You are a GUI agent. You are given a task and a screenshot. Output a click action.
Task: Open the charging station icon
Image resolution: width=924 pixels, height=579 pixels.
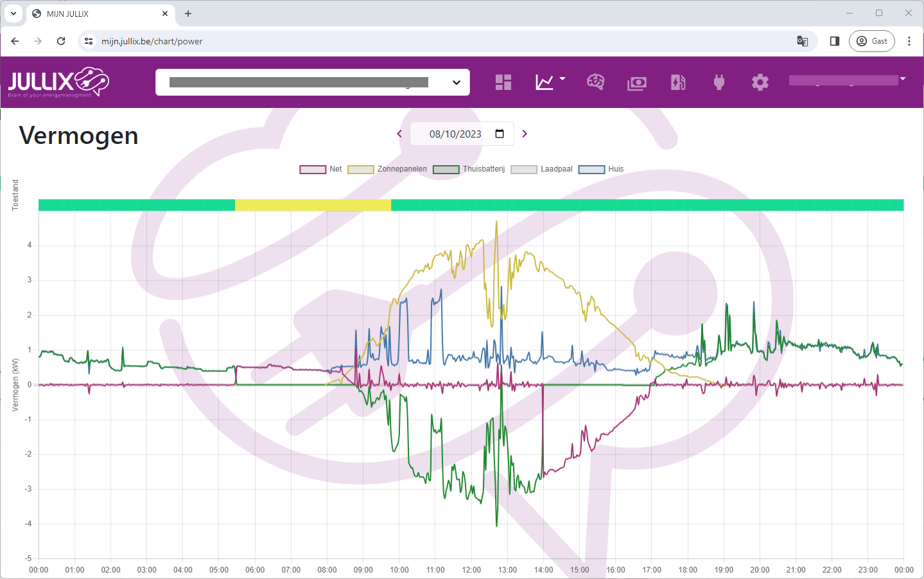678,82
